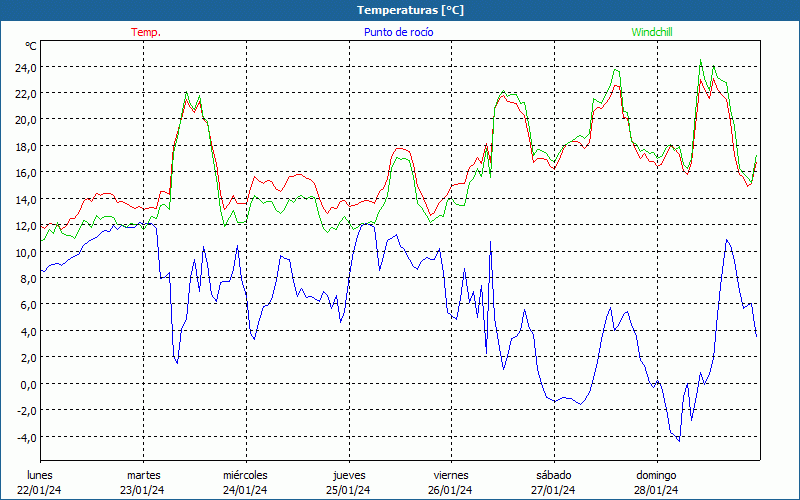The height and width of the screenshot is (500, 800).
Task: Click the -2,0 y-axis value
Action: click(x=27, y=411)
